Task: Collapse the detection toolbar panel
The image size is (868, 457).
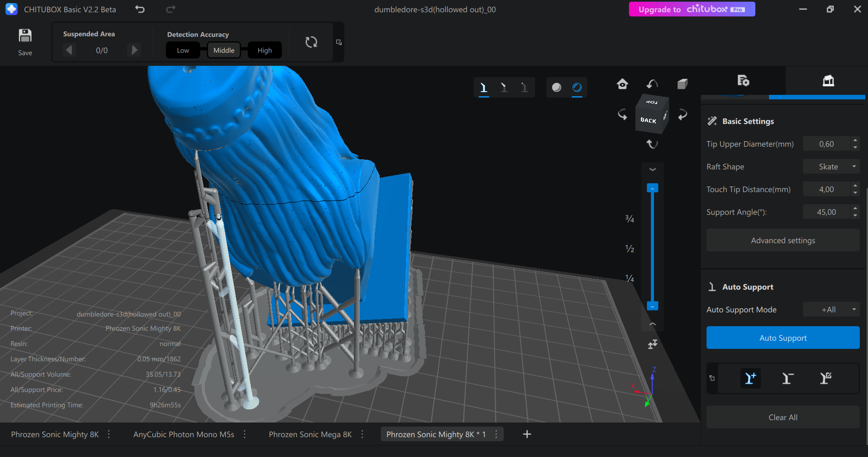Action: 339,42
